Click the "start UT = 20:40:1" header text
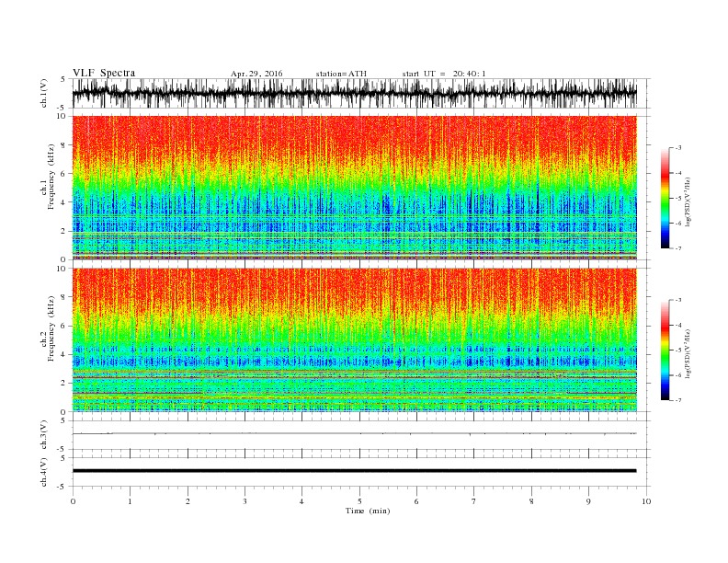The height and width of the screenshot is (563, 728). [x=444, y=74]
